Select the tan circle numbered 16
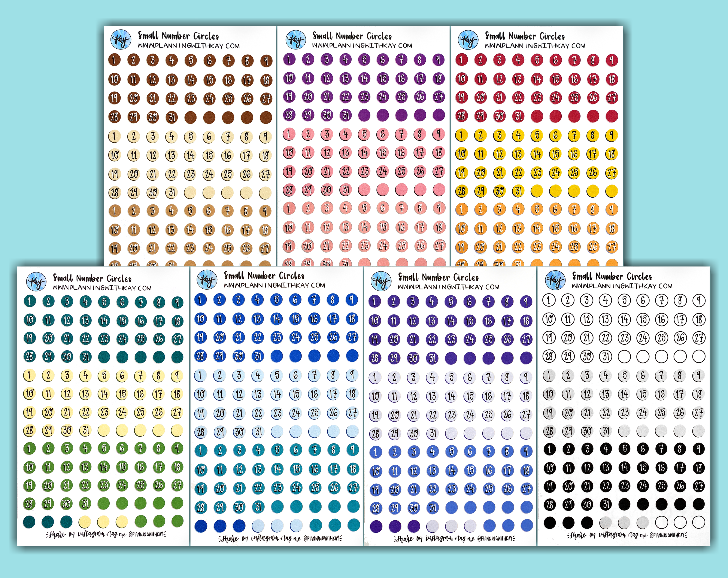The height and width of the screenshot is (578, 728). [x=228, y=230]
